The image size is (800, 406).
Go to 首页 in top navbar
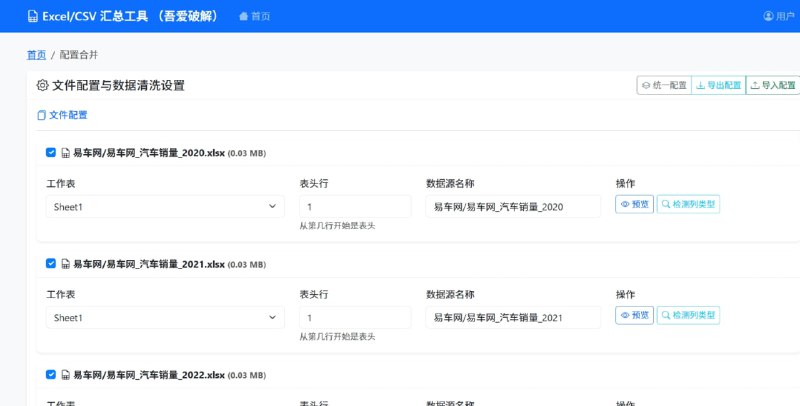255,16
